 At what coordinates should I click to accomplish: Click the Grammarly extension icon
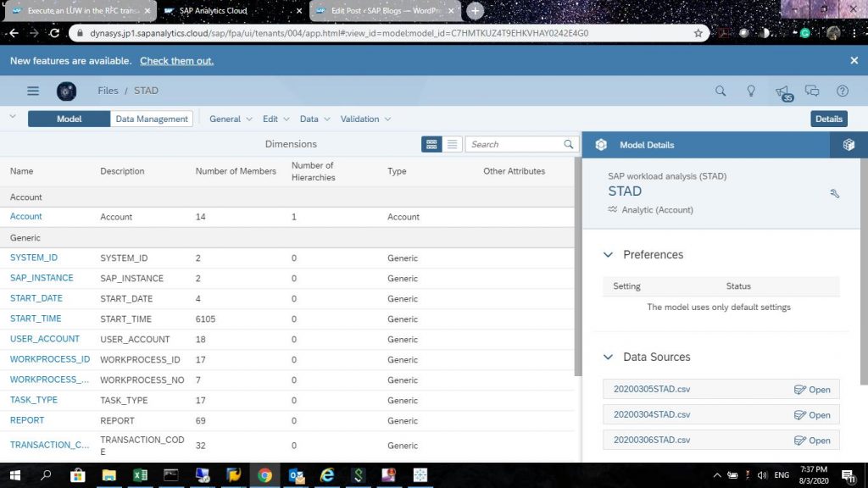pyautogui.click(x=805, y=33)
